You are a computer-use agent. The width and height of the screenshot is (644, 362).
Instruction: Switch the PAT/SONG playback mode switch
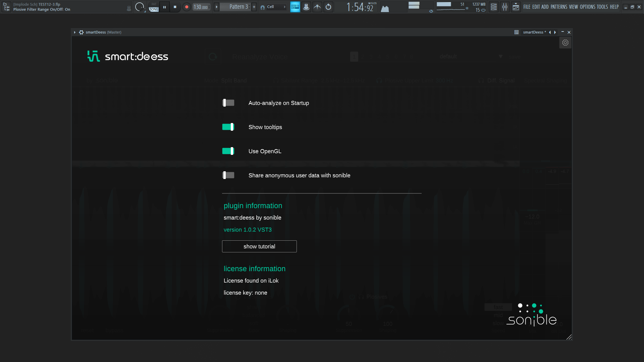(154, 7)
